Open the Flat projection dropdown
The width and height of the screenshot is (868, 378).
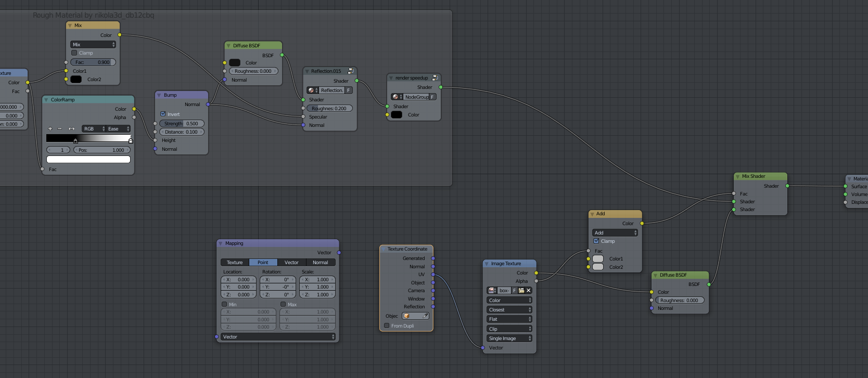(509, 319)
